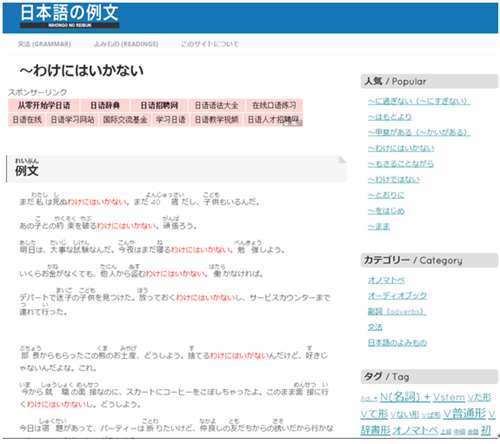The image size is (500, 444).
Task: Click the 日语招聘网 sponsor link
Action: click(159, 105)
